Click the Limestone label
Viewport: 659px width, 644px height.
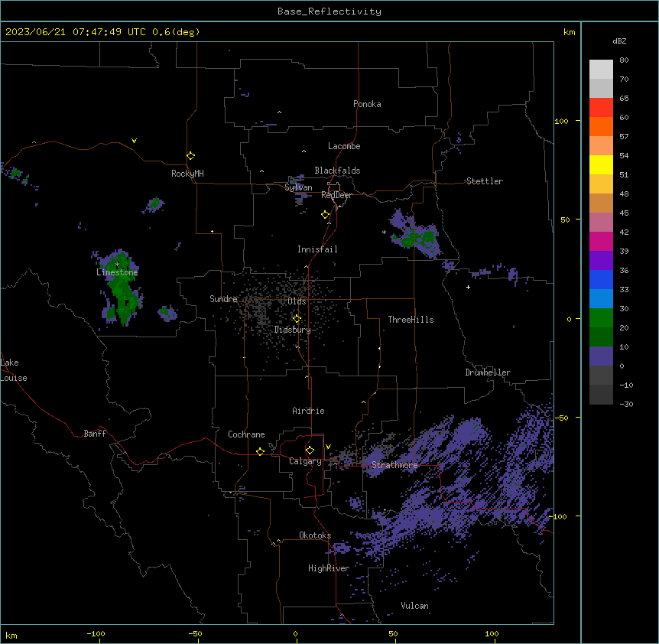117,272
